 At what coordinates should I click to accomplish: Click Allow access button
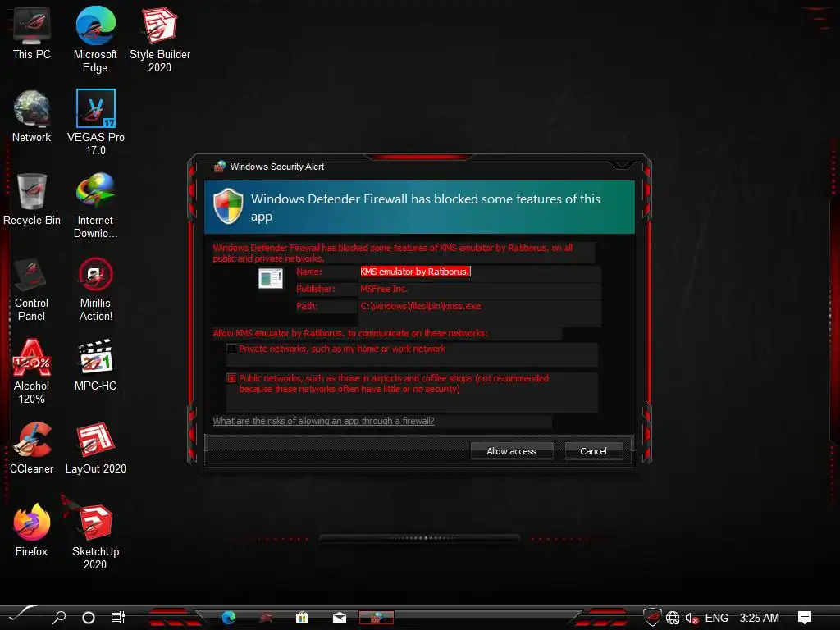(512, 451)
